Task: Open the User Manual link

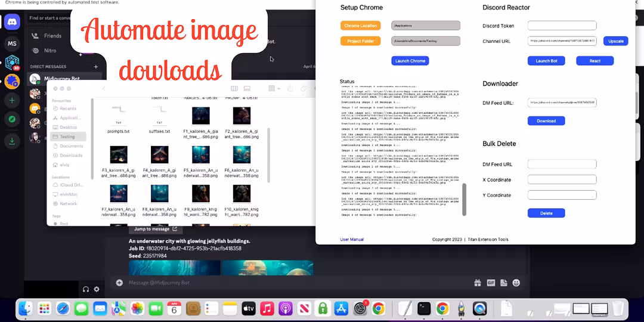Action: (352, 240)
